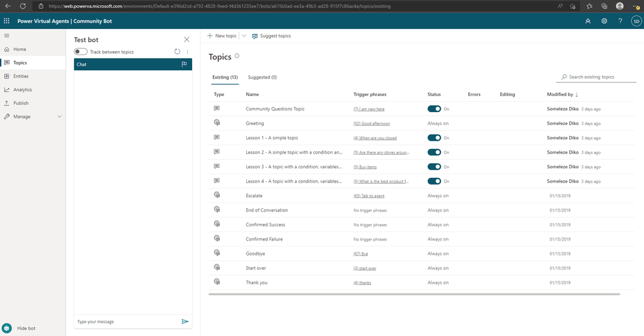This screenshot has width=644, height=336.
Task: Open New topic dropdown arrow
Action: click(x=244, y=35)
